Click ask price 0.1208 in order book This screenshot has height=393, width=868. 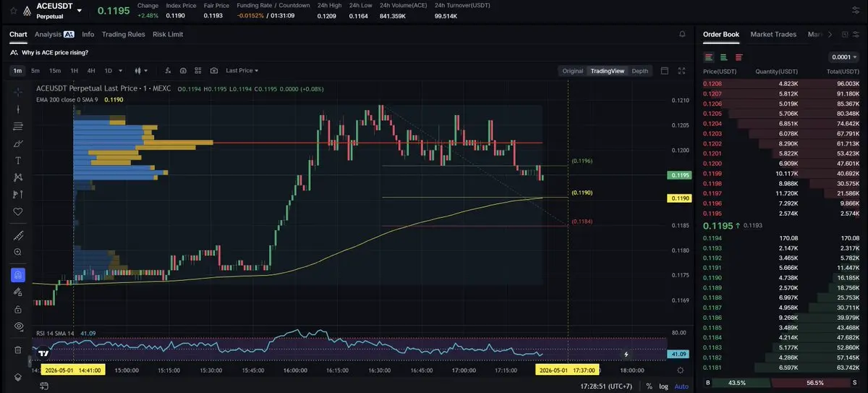[712, 84]
